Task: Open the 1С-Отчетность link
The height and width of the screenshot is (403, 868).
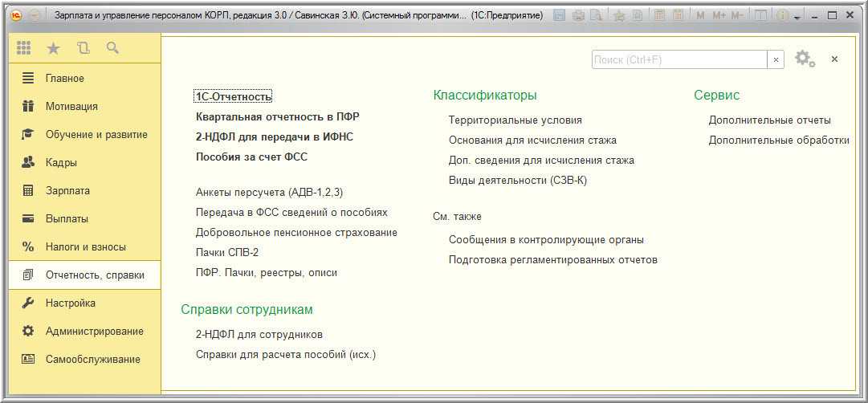Action: 234,97
